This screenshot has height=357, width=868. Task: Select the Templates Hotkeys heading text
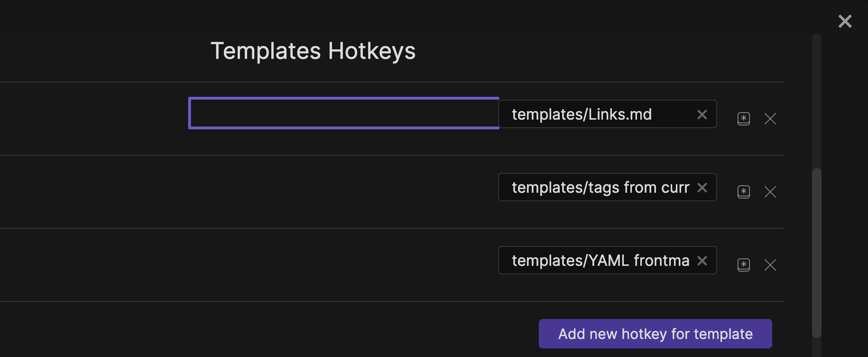(313, 50)
